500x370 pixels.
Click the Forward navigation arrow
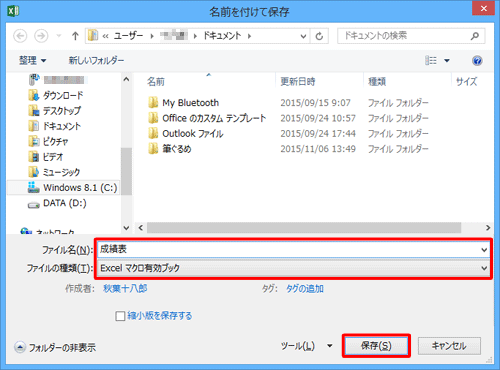(x=41, y=36)
